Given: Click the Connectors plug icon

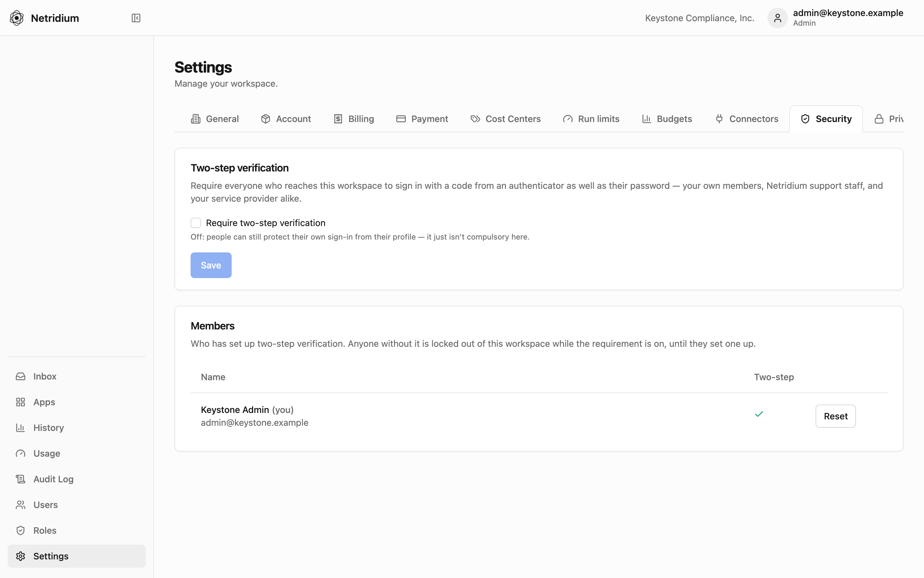Looking at the screenshot, I should (719, 119).
